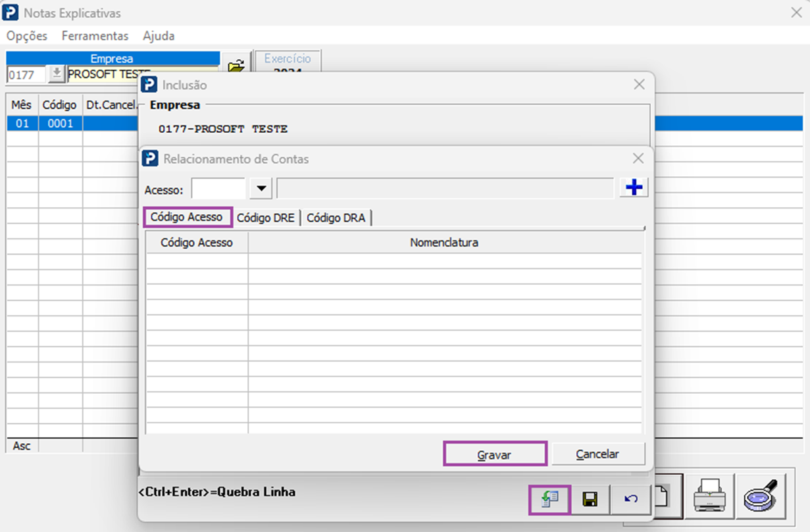
Task: Click the undo arrow icon
Action: (x=631, y=500)
